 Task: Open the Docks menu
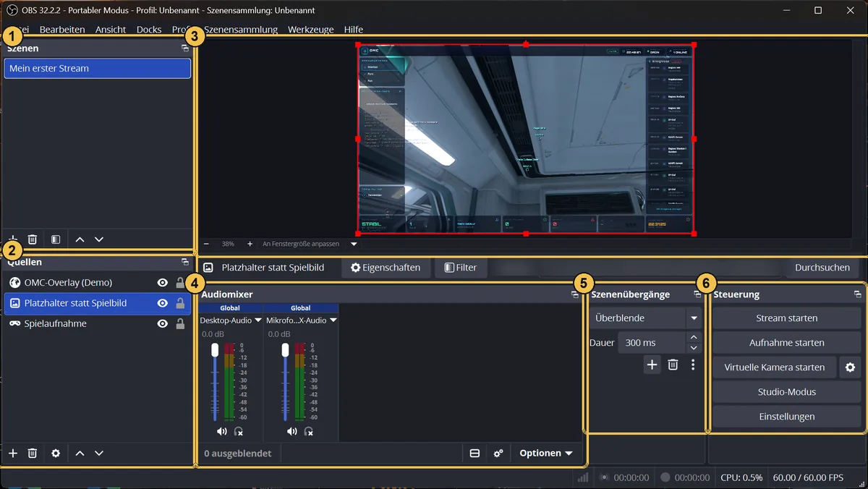coord(149,30)
